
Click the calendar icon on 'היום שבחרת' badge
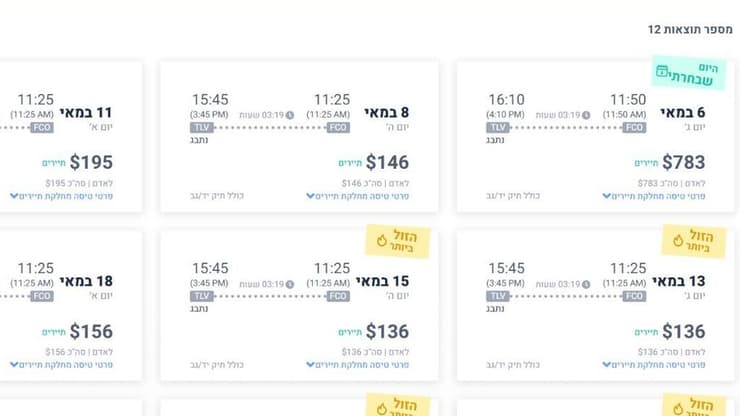pos(662,71)
